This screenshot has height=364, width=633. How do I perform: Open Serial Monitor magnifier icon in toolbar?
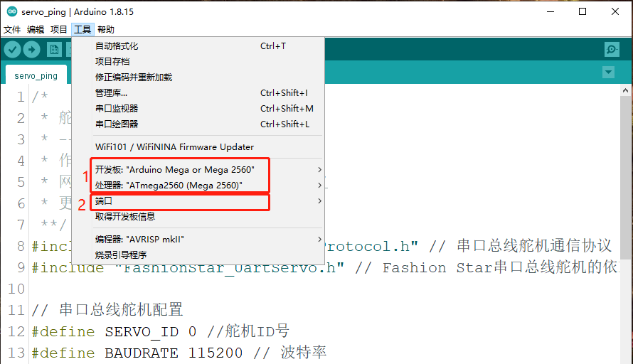click(x=611, y=49)
